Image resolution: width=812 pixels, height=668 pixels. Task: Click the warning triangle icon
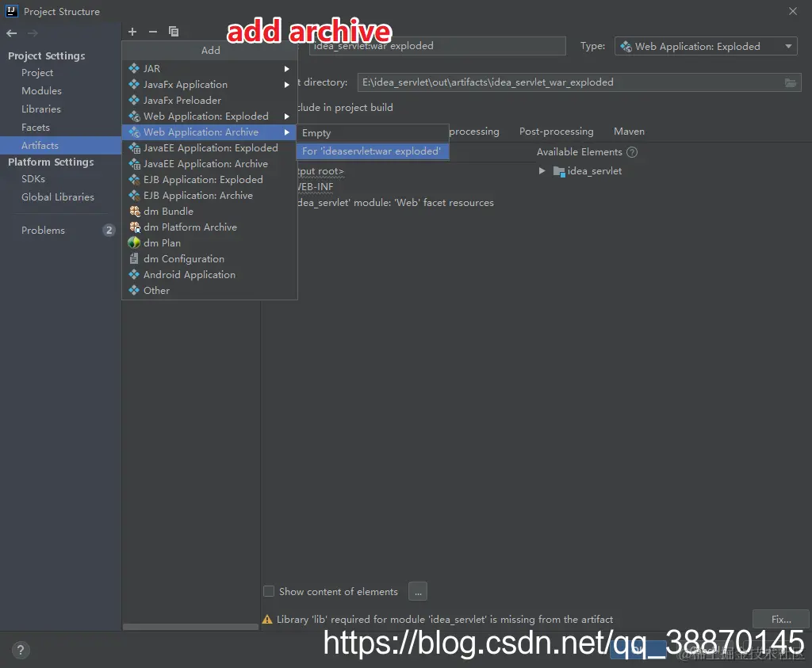tap(267, 620)
